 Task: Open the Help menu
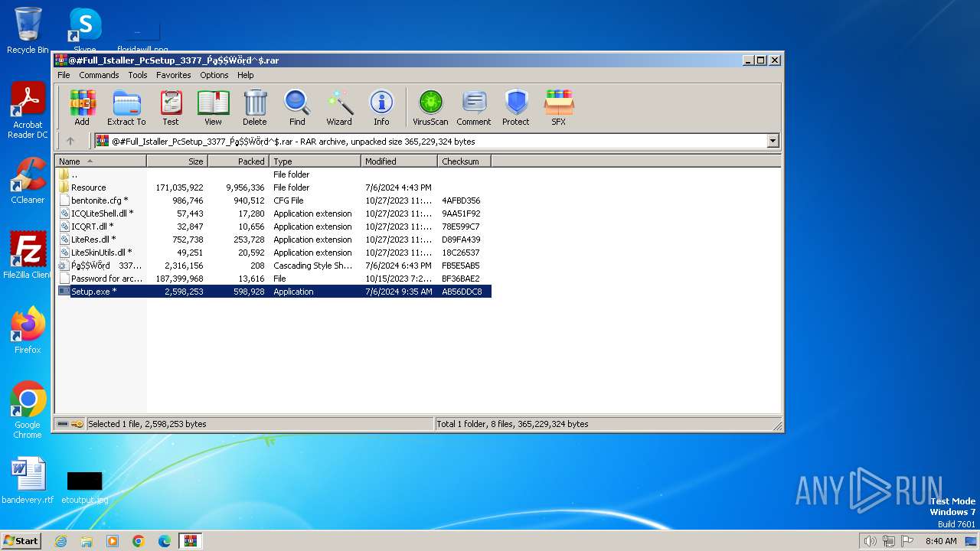pyautogui.click(x=245, y=75)
